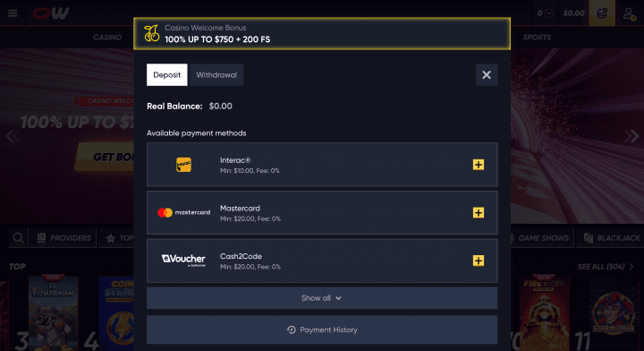
Task: Click the game search magnifier icon
Action: (19, 238)
